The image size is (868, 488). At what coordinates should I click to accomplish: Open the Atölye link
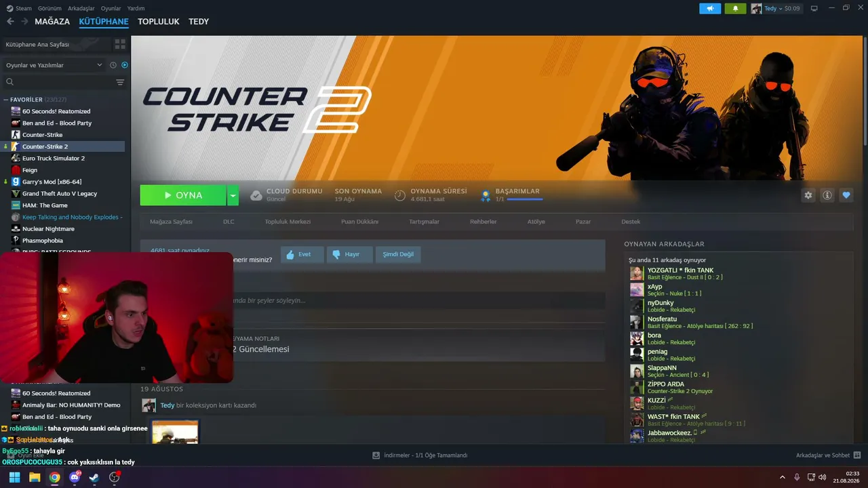[536, 222]
